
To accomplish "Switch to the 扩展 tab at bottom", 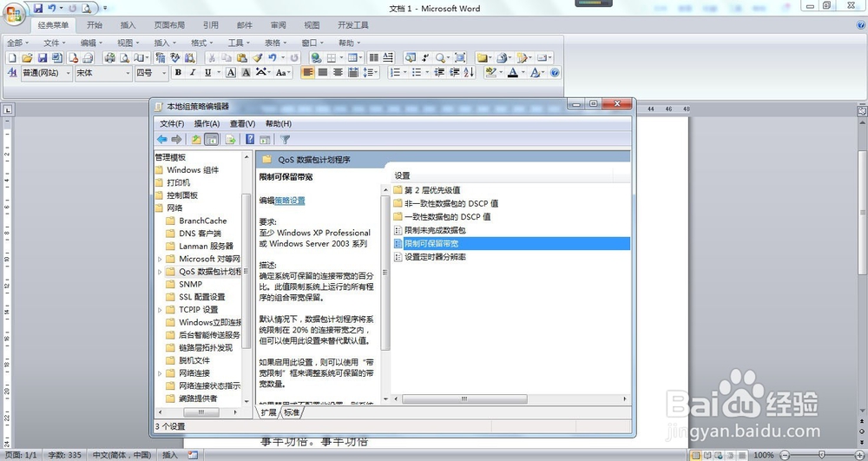I will tap(268, 412).
